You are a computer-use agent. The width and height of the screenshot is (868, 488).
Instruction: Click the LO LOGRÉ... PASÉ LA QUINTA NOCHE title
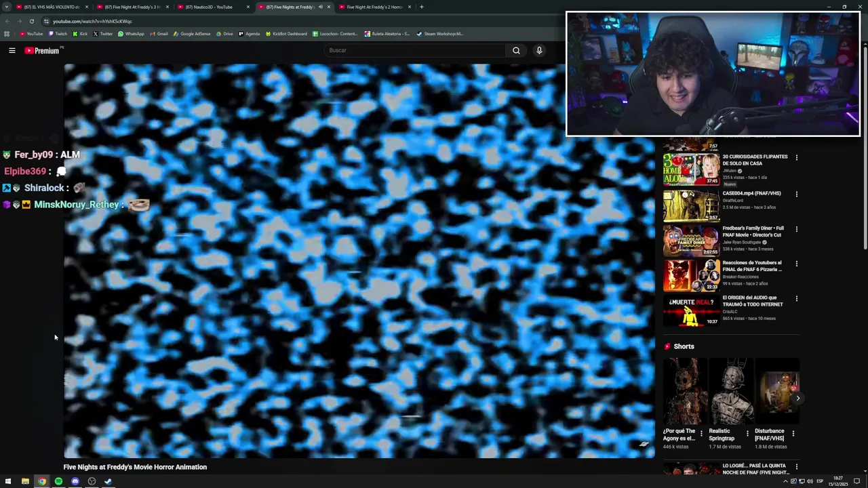(x=755, y=469)
